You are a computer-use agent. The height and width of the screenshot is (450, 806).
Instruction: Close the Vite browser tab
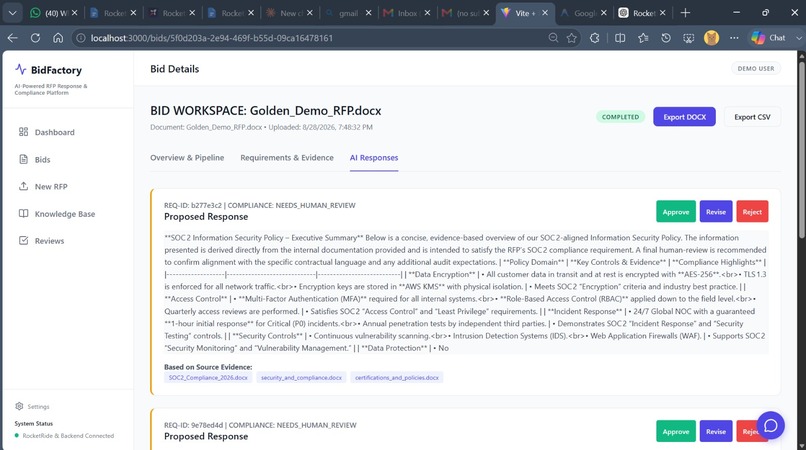545,13
